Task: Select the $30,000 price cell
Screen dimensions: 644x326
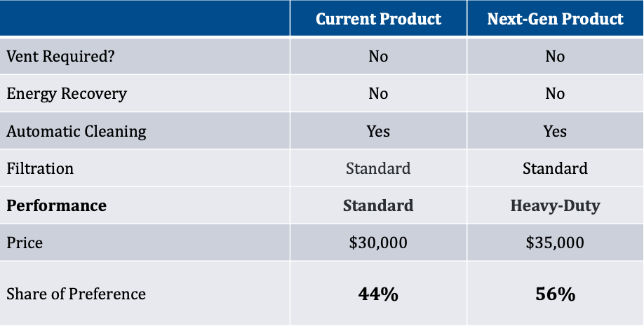Action: pyautogui.click(x=378, y=243)
